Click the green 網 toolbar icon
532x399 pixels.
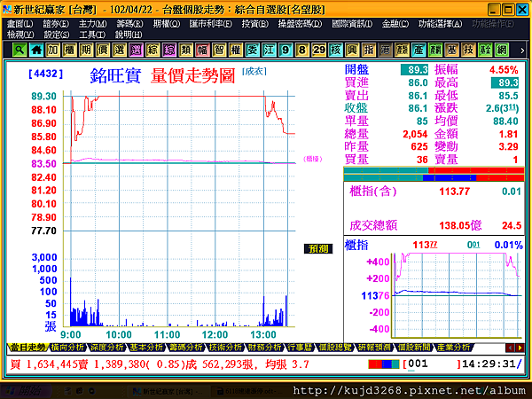(x=502, y=51)
